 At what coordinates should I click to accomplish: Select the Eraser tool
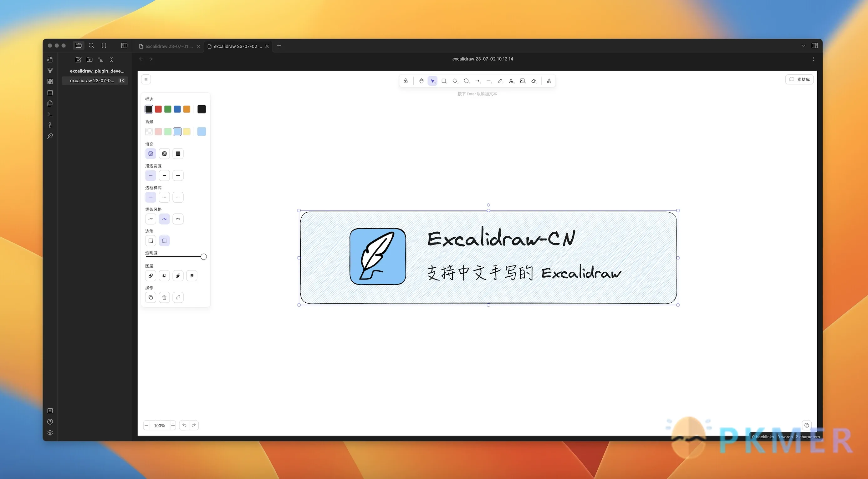(x=534, y=81)
